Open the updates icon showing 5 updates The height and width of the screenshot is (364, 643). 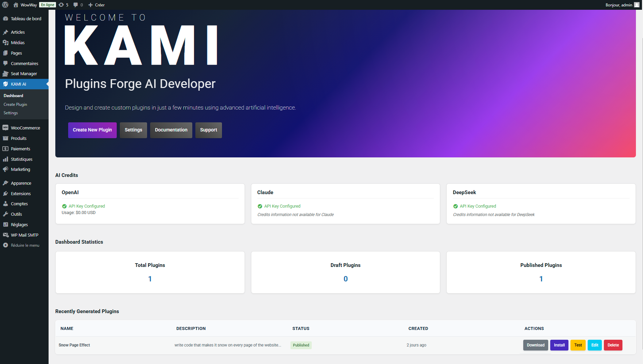(x=62, y=5)
